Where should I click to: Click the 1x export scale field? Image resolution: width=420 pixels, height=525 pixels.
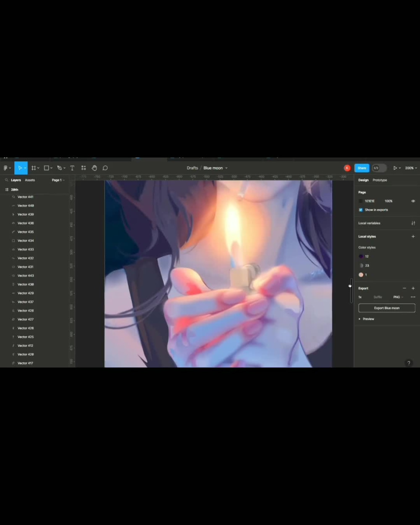point(360,297)
